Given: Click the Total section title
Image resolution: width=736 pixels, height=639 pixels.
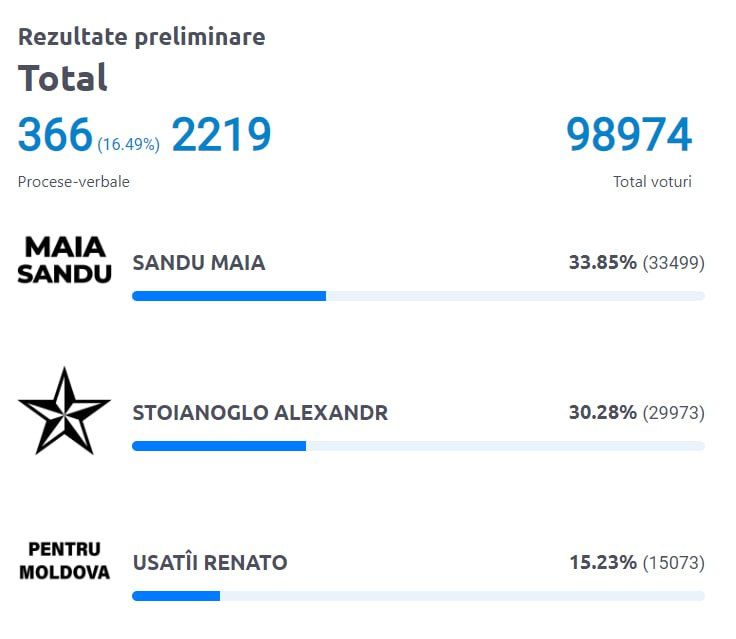Looking at the screenshot, I should click(x=63, y=78).
